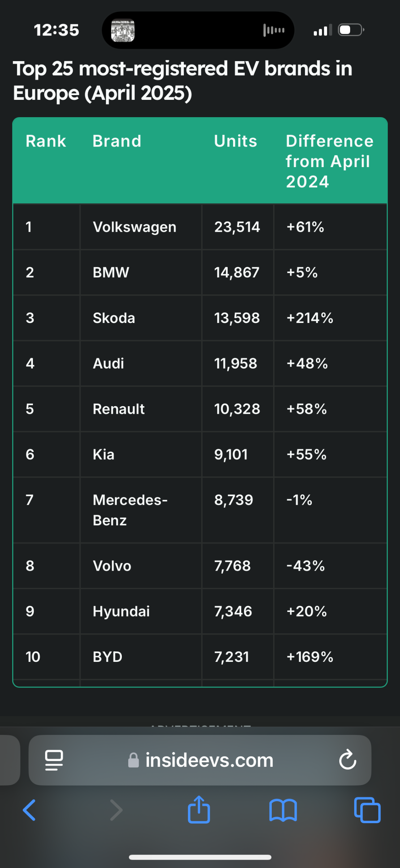This screenshot has width=400, height=868.
Task: Reload the page with refresh icon
Action: click(348, 759)
